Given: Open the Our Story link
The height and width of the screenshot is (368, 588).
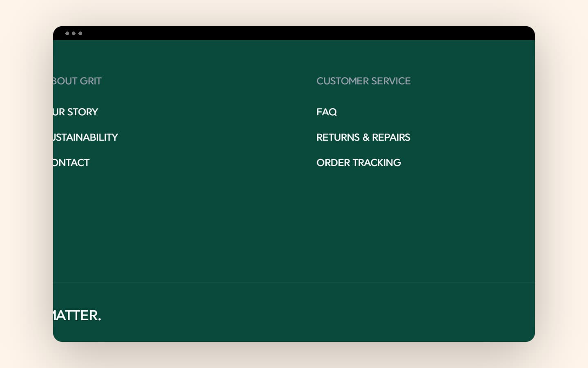Looking at the screenshot, I should (76, 112).
